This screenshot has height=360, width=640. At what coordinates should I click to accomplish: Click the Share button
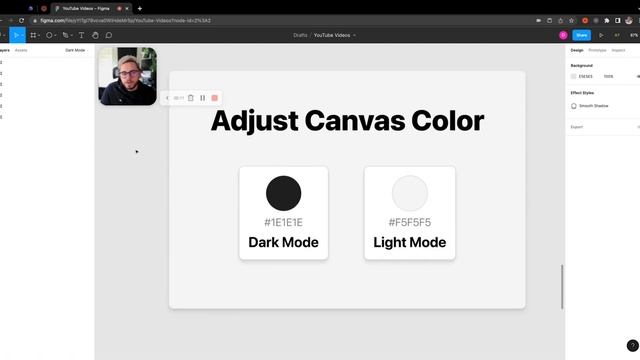tap(582, 35)
